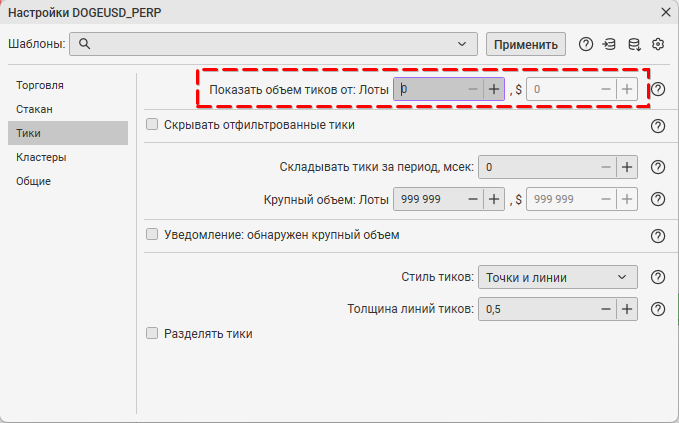Open the Стакан settings section

[34, 109]
